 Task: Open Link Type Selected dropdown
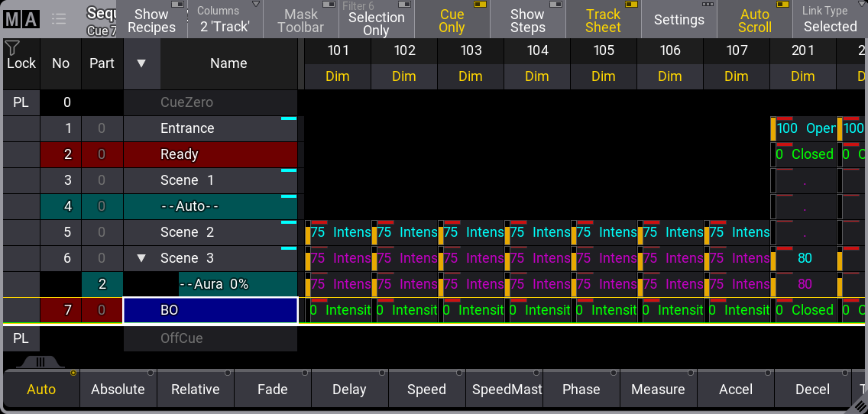pos(830,20)
